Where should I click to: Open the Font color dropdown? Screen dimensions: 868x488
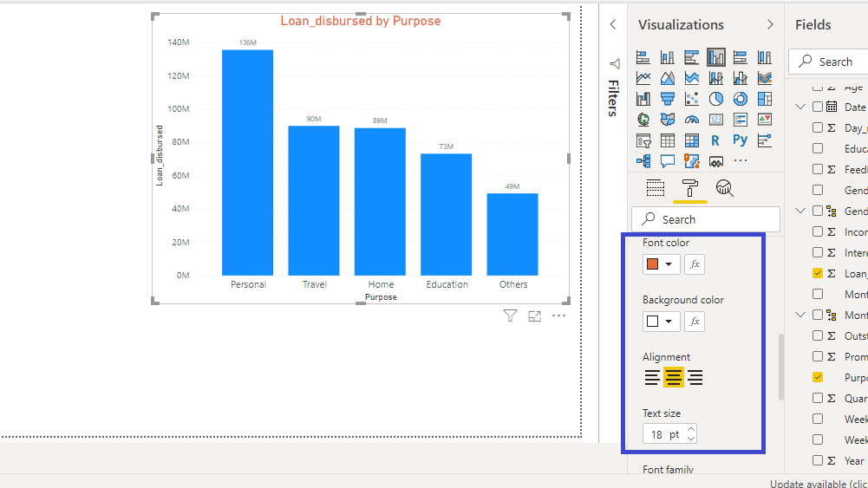coord(661,264)
